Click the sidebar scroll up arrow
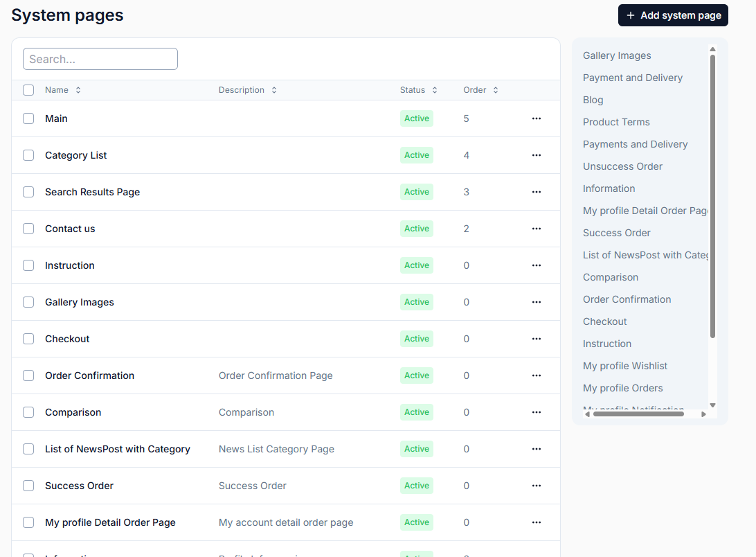 pos(712,49)
